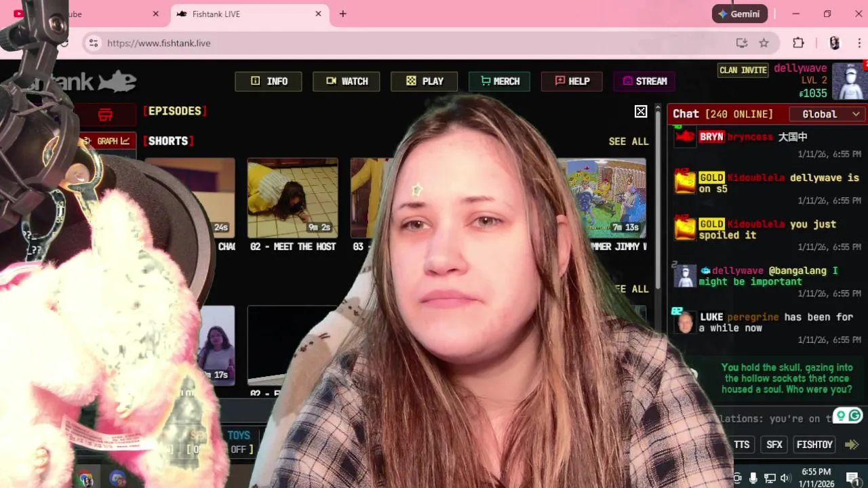This screenshot has width=868, height=488.
Task: Click the site info icon beside URL
Action: [x=94, y=43]
